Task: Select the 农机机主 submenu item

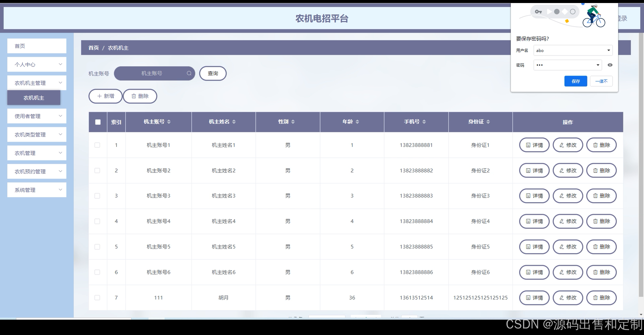Action: coord(34,98)
